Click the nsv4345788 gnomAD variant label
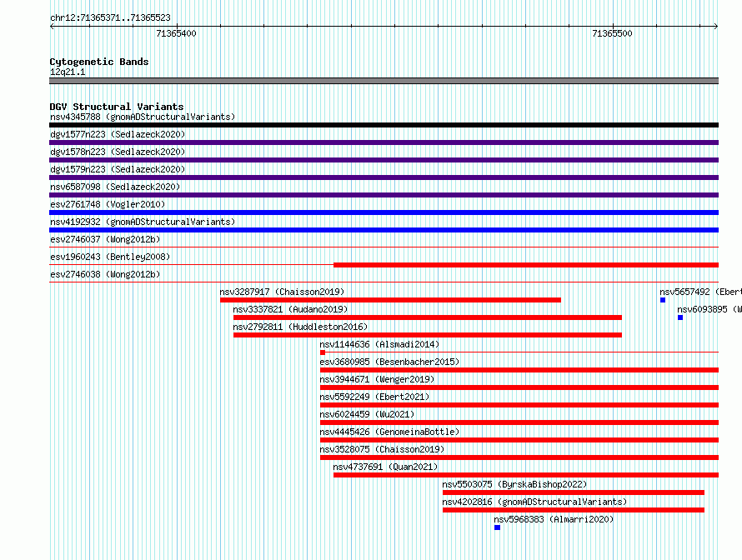 click(x=143, y=117)
